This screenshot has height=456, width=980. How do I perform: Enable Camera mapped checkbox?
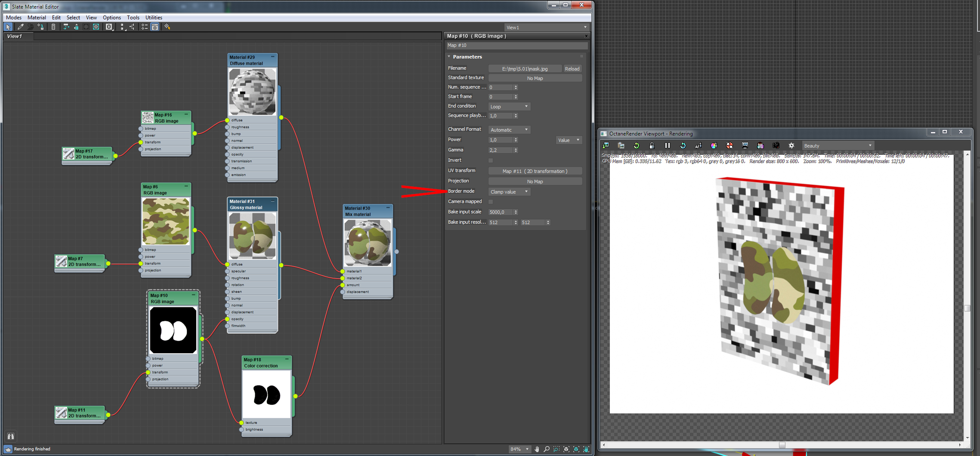tap(491, 202)
